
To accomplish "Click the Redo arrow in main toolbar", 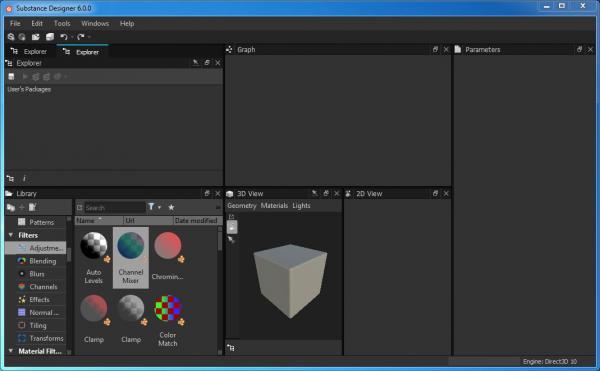I will [x=80, y=37].
